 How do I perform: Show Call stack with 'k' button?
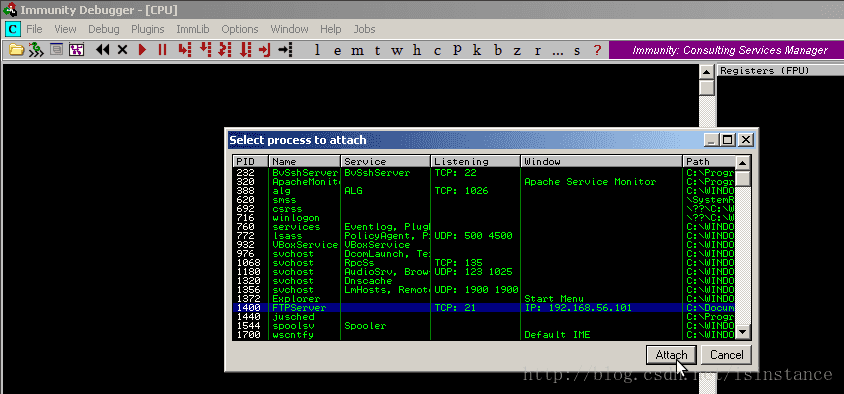point(477,51)
